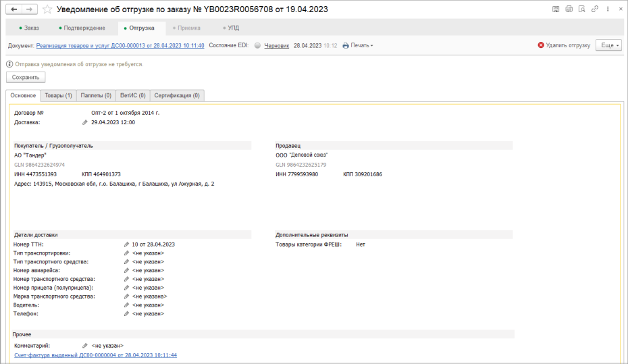Click the printer icon in title bar
628x364 pixels.
(569, 9)
